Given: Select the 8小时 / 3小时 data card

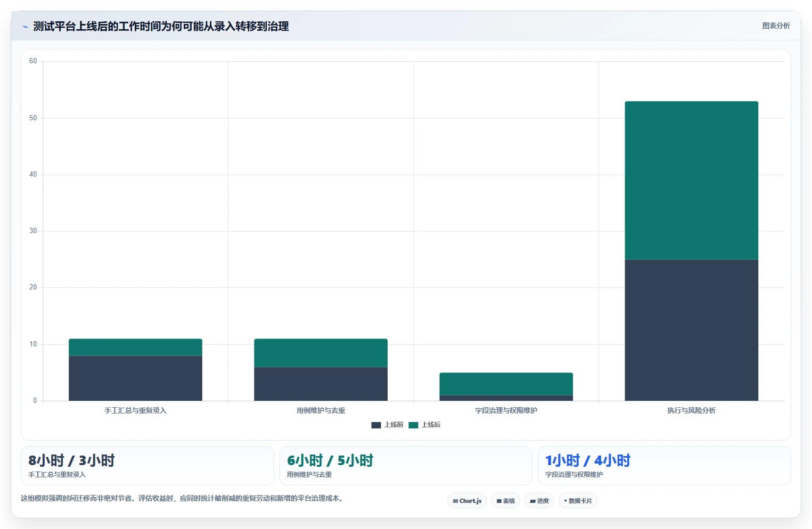Looking at the screenshot, I should (147, 466).
